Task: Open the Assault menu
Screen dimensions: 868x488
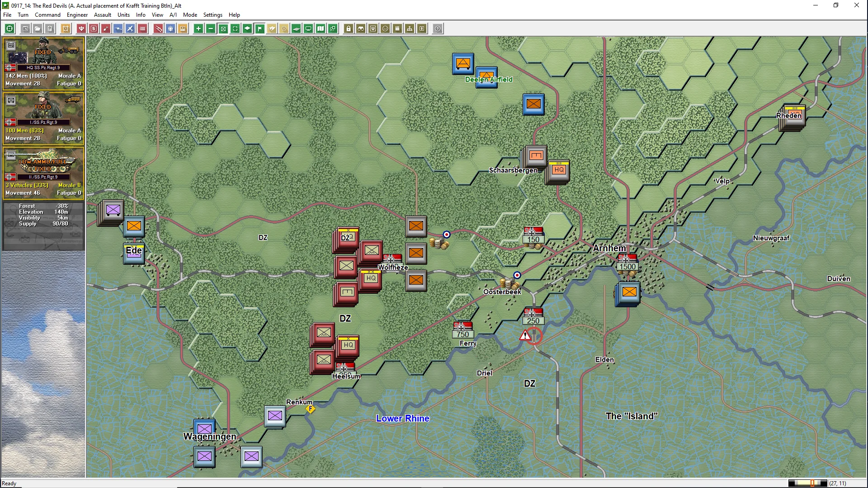Action: coord(103,15)
